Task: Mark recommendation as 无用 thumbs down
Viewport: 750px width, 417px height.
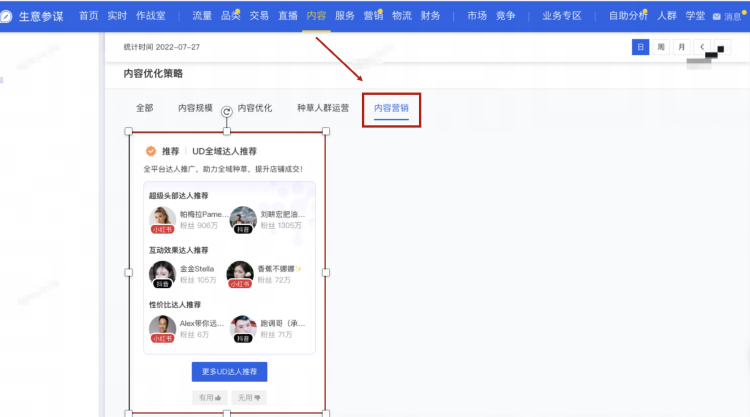Action: [x=249, y=397]
